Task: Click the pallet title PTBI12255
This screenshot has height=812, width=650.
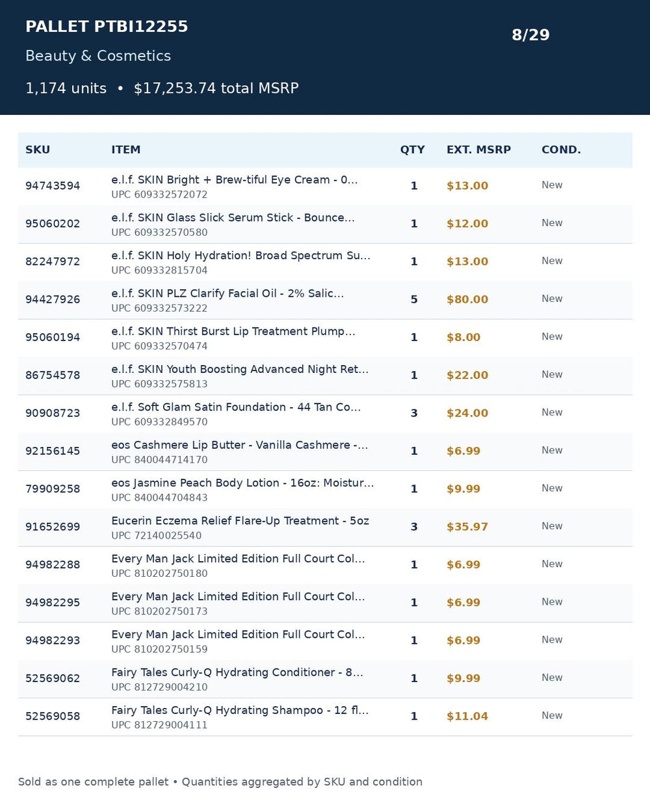Action: pyautogui.click(x=107, y=27)
